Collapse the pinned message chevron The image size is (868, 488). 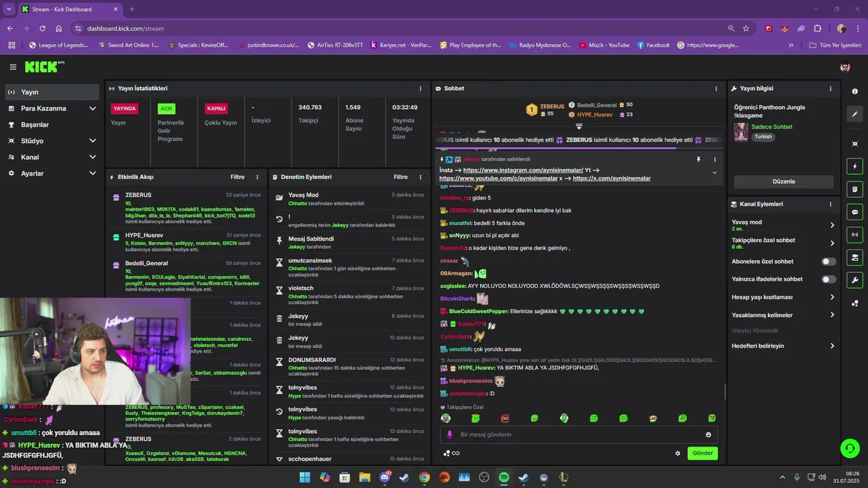[x=714, y=173]
